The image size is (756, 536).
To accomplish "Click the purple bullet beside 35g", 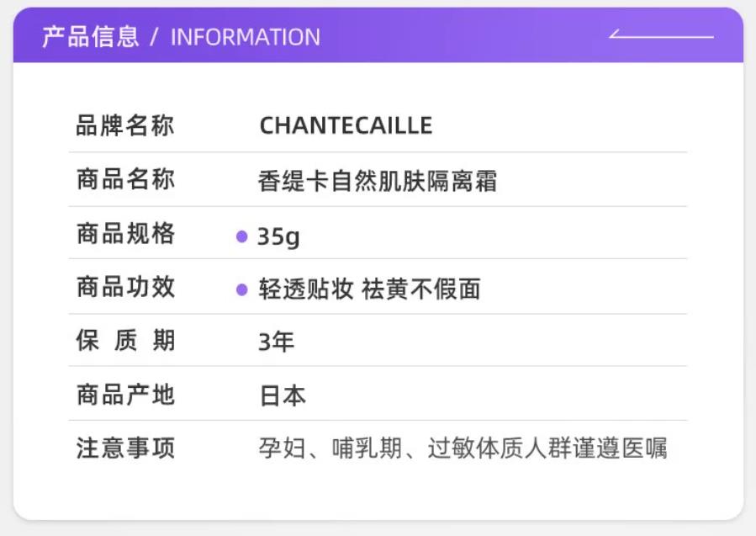I will click(242, 237).
